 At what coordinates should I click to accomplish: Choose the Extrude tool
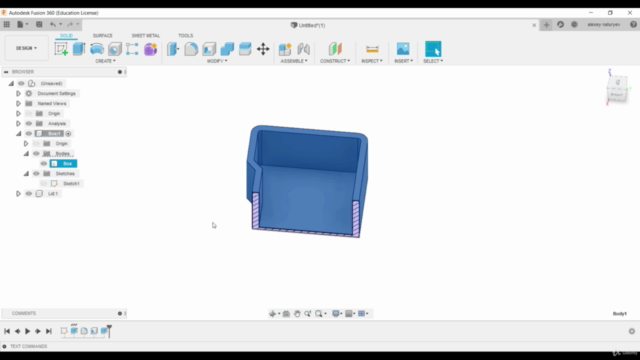tap(79, 49)
